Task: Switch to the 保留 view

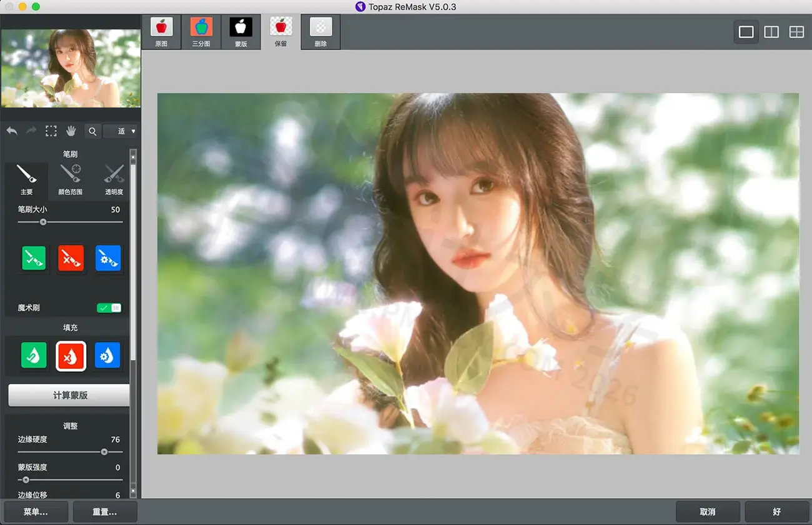Action: coord(280,32)
